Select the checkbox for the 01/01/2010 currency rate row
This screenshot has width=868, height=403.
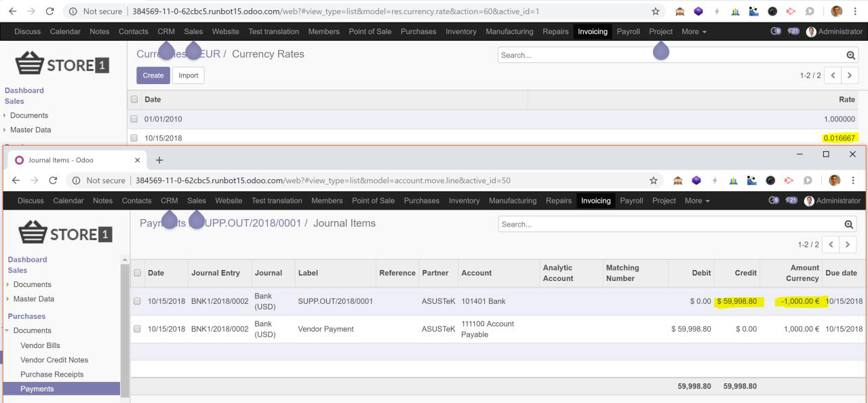coord(134,119)
